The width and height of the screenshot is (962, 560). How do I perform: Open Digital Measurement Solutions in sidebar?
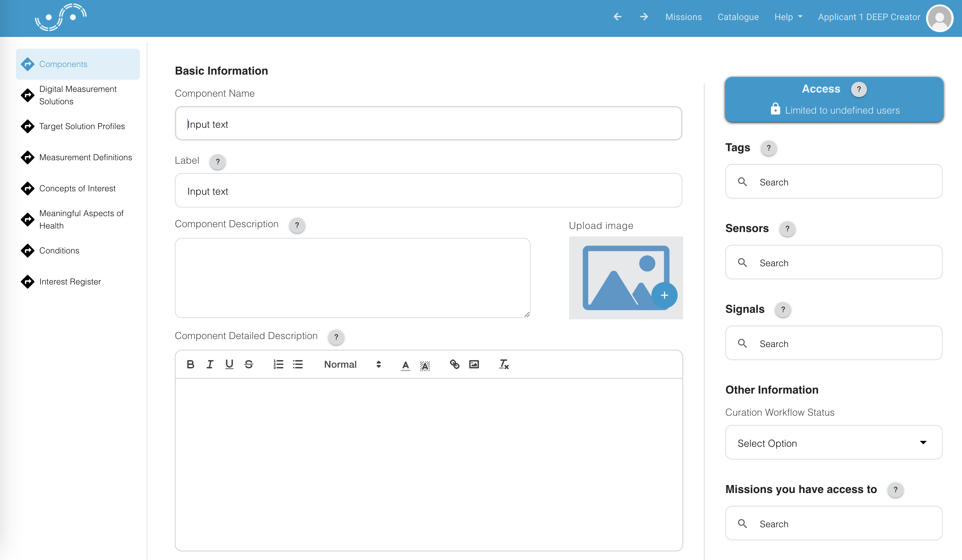(78, 95)
